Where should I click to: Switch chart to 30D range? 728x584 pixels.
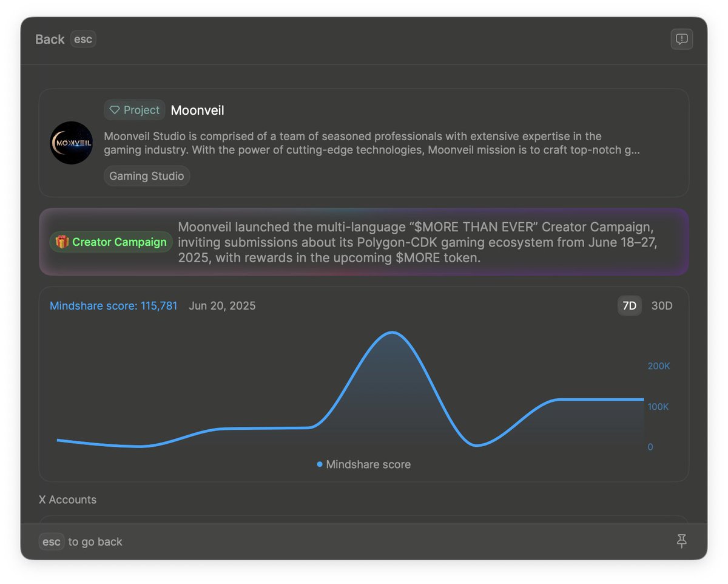click(x=662, y=305)
